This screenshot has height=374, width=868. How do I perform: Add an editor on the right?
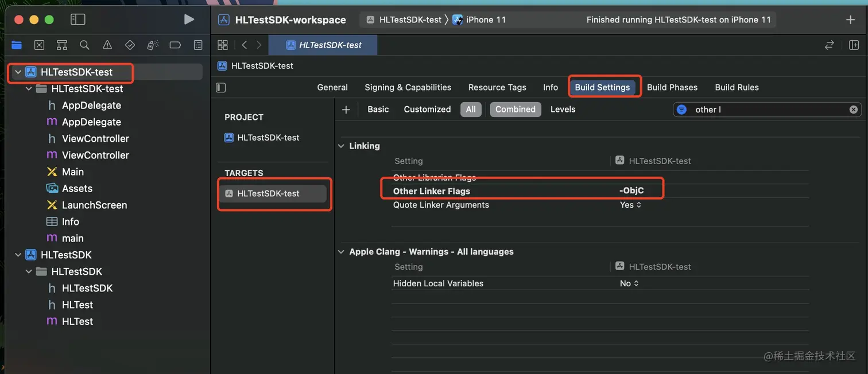point(854,45)
